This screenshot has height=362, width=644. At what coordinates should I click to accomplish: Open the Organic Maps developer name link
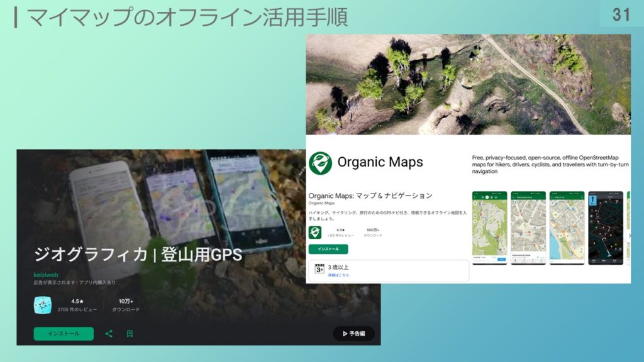tap(320, 204)
